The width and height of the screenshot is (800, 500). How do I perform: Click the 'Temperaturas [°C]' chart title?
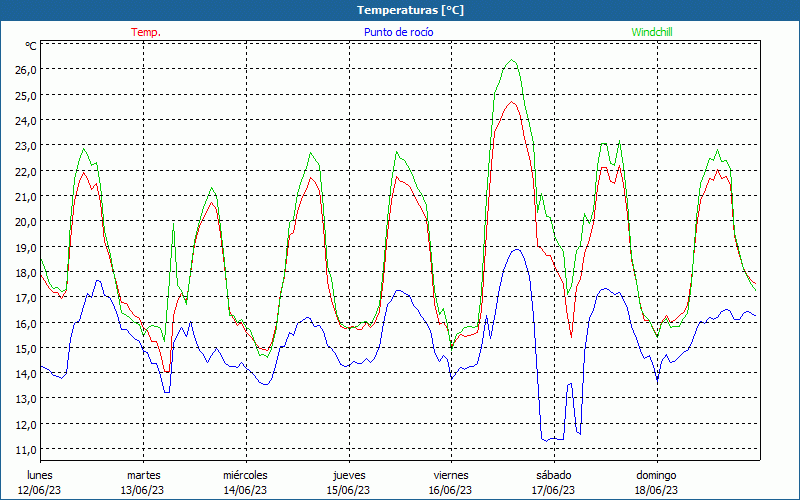click(410, 10)
